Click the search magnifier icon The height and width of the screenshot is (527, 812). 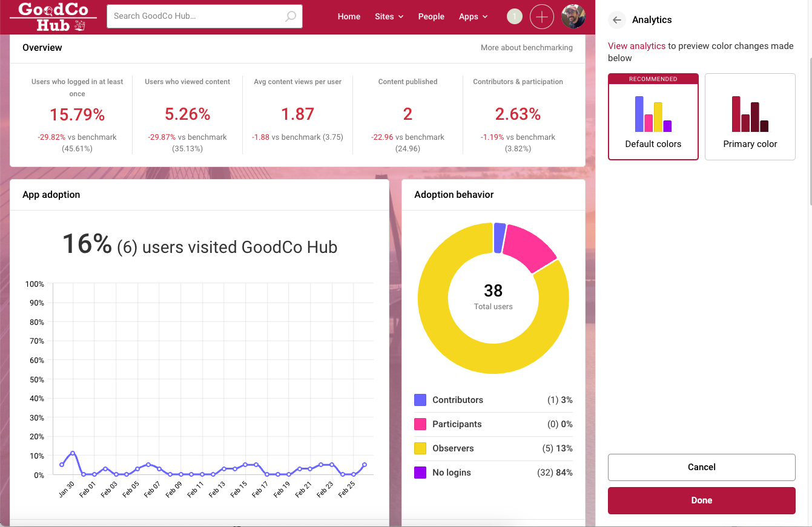click(x=289, y=16)
